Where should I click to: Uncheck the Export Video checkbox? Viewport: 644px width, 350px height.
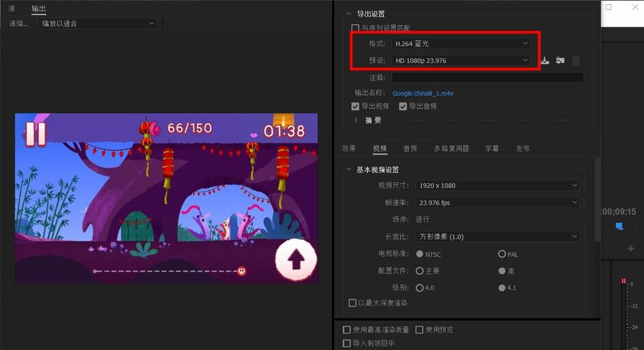[x=355, y=107]
